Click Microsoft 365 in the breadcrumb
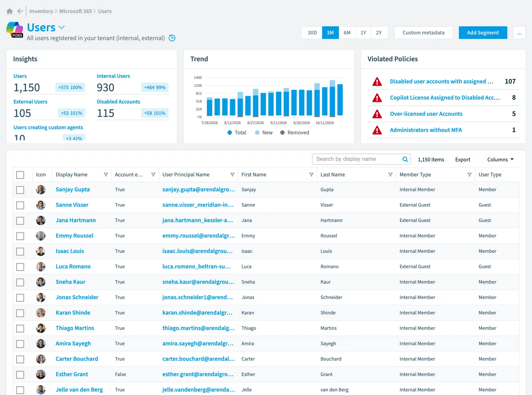532x395 pixels. (75, 11)
